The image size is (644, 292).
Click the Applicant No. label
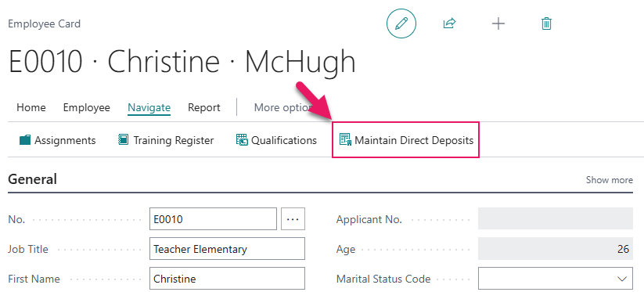pos(369,219)
